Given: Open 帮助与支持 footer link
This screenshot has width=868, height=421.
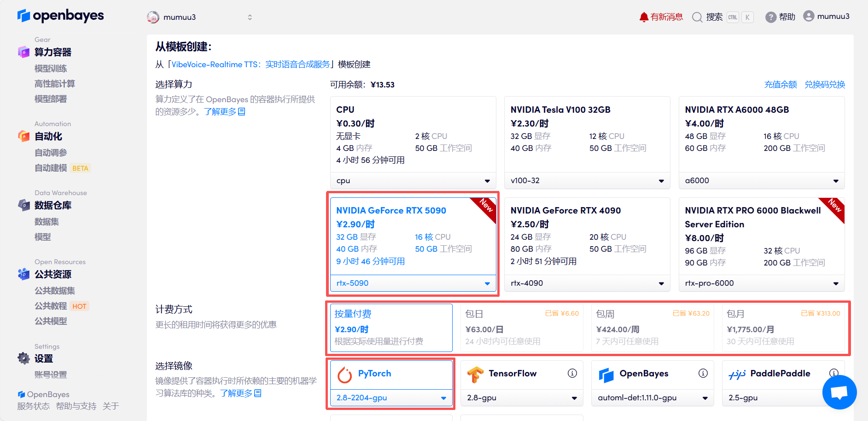Looking at the screenshot, I should click(76, 406).
